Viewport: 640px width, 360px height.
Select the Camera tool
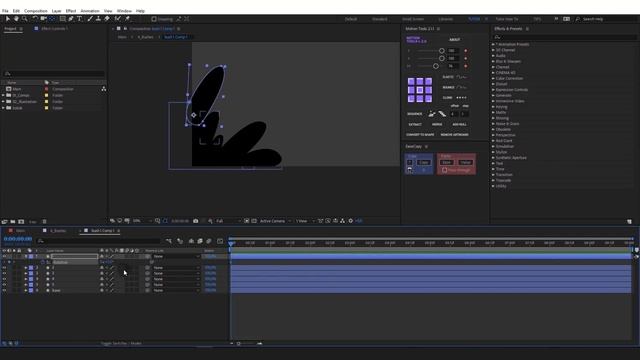[x=43, y=19]
